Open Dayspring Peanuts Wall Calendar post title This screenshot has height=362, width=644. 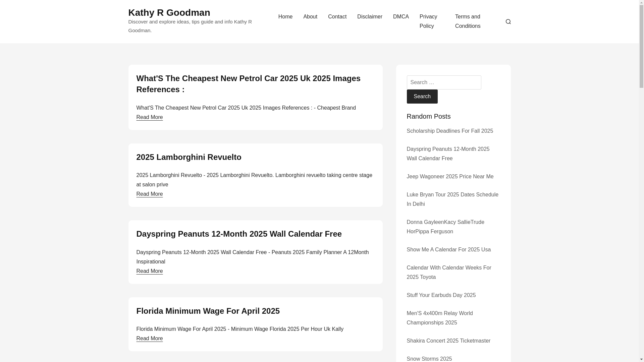point(239,234)
